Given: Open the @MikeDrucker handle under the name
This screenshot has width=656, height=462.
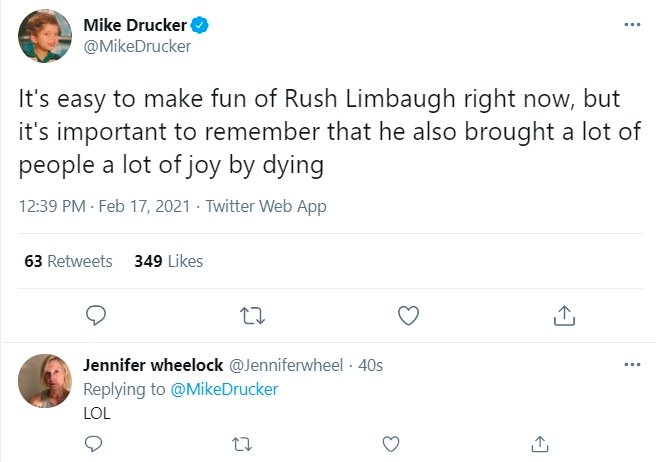Looking at the screenshot, I should pos(136,46).
